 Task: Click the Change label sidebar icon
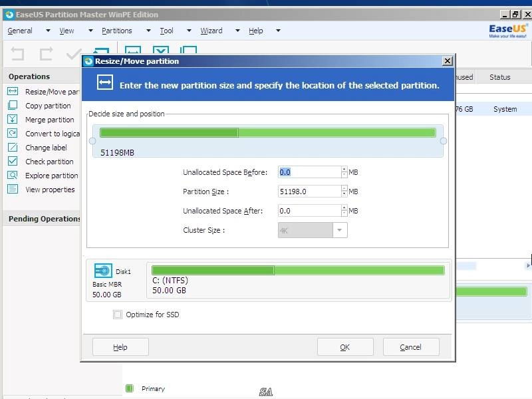[x=13, y=147]
